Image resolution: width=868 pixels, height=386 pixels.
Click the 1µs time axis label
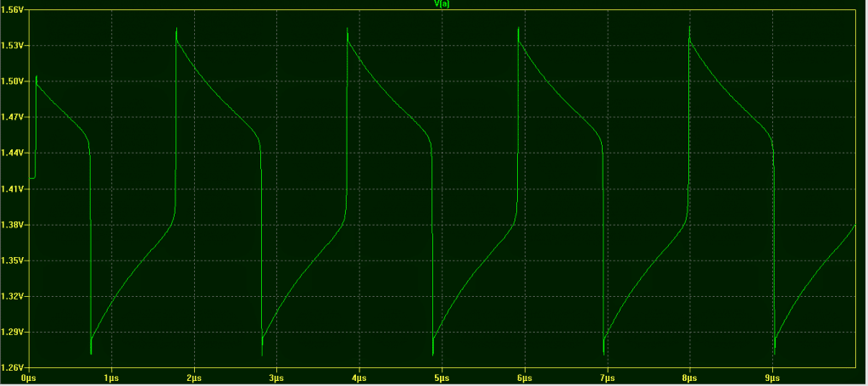pyautogui.click(x=111, y=376)
